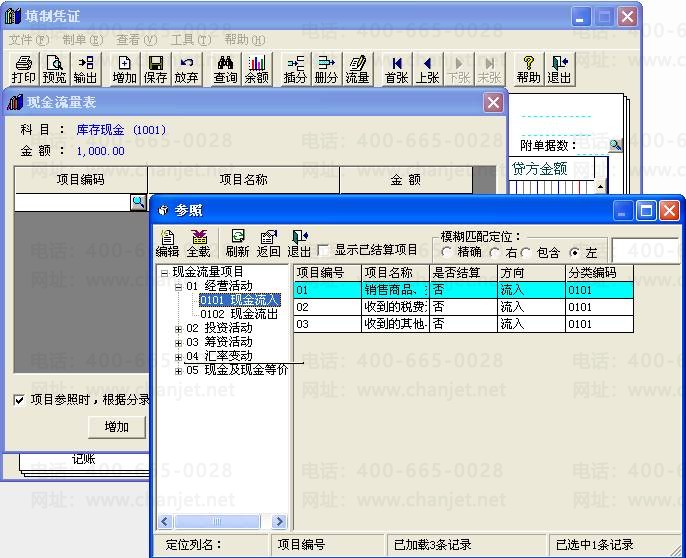This screenshot has width=686, height=558.
Task: Select tree item 0101 现金流入
Action: click(x=239, y=300)
